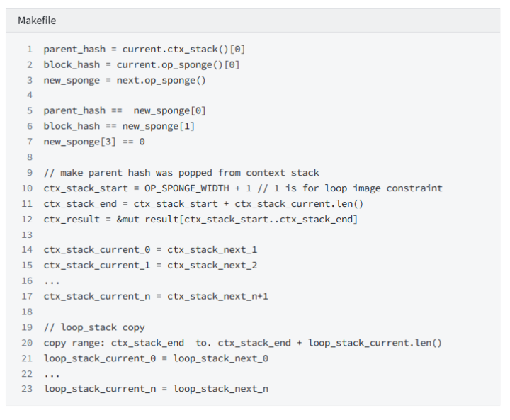This screenshot has height=420, width=510.
Task: Click OP_SPONGE_WIDTH in line 10
Action: click(x=187, y=188)
